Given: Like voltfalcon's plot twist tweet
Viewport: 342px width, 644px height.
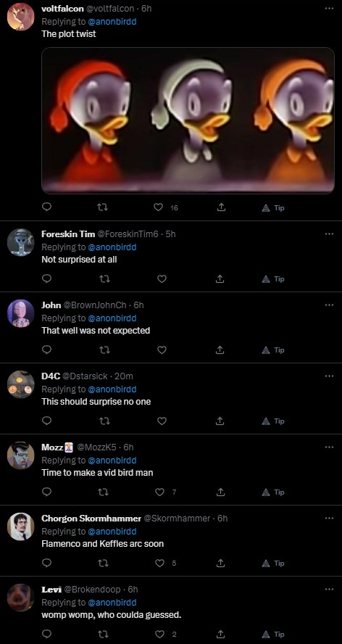Looking at the screenshot, I should 159,207.
